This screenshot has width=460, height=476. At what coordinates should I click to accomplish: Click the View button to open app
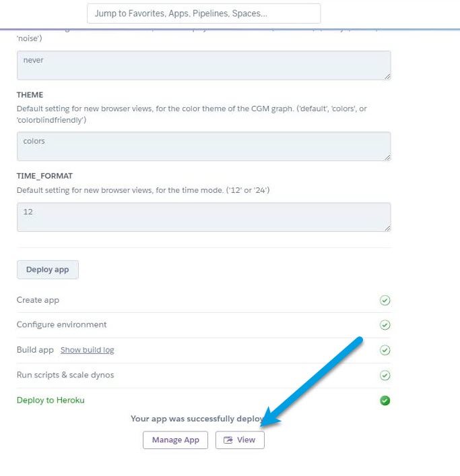(x=240, y=440)
